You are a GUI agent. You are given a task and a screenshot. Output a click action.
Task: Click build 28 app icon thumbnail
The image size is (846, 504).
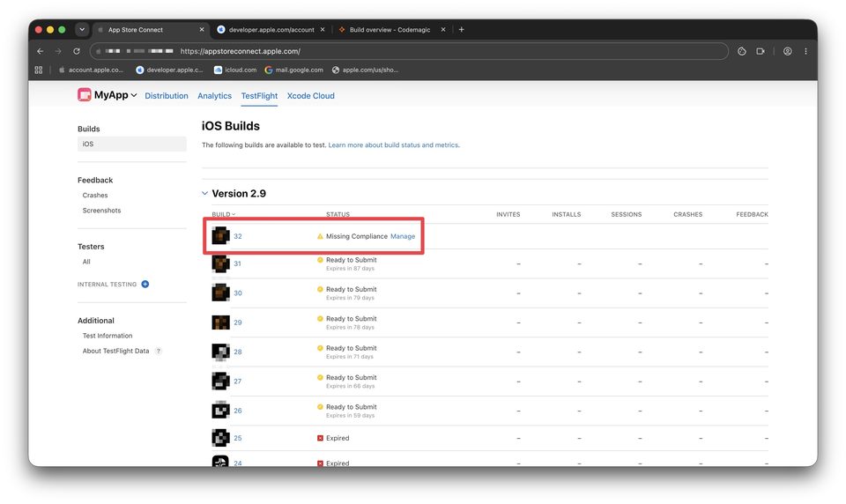point(220,352)
